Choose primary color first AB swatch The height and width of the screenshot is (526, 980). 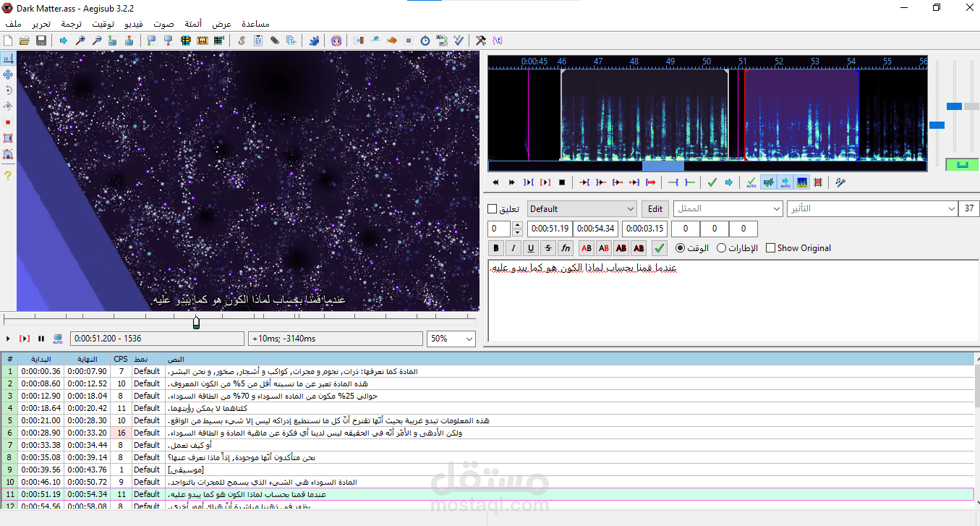tap(587, 248)
